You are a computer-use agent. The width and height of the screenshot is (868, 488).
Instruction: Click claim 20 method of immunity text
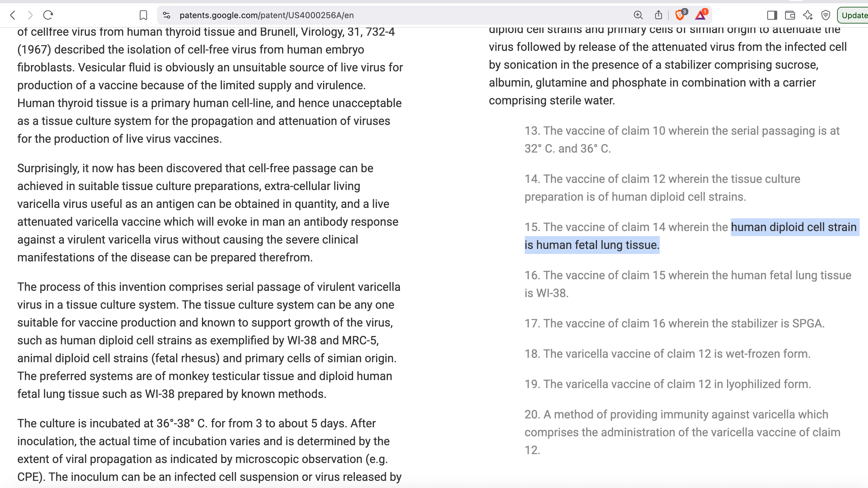pyautogui.click(x=681, y=432)
